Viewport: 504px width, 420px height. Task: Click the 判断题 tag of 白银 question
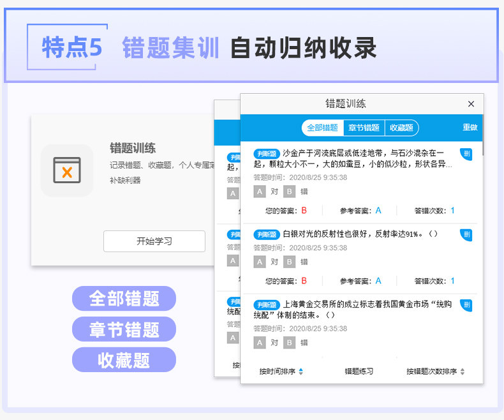click(x=267, y=234)
